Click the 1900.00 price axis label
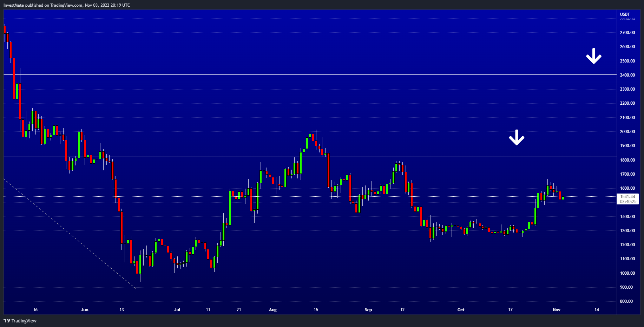 (627, 146)
